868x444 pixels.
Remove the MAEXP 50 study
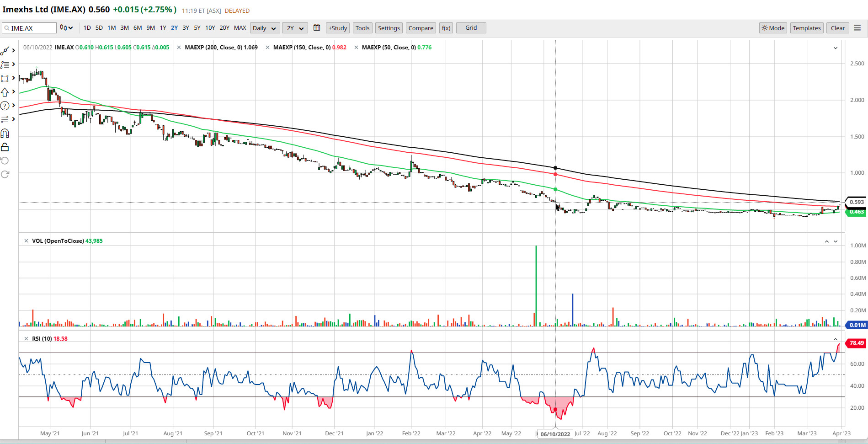(x=356, y=48)
